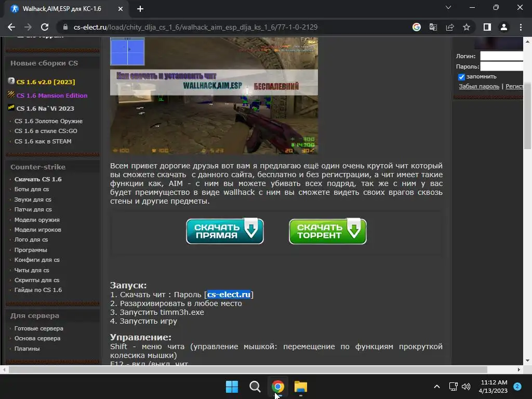
Task: Select the Walhack,AIM,ESP для КС-1.6 tab
Action: pyautogui.click(x=66, y=9)
